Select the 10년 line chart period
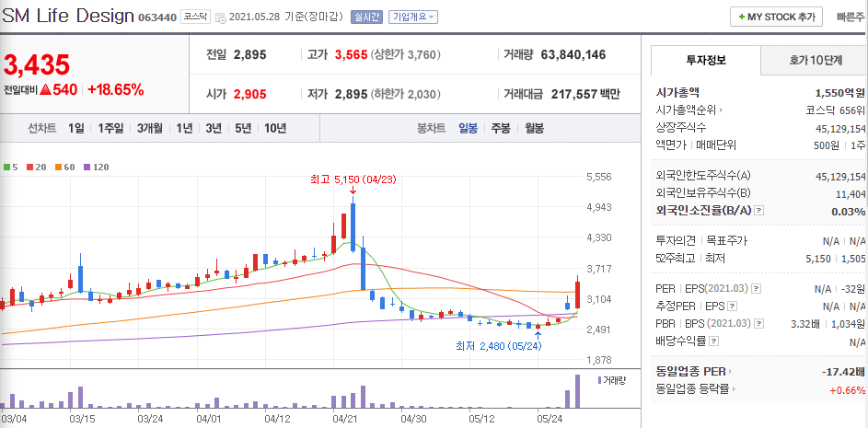Screen dimensions: 868x428 [275, 129]
